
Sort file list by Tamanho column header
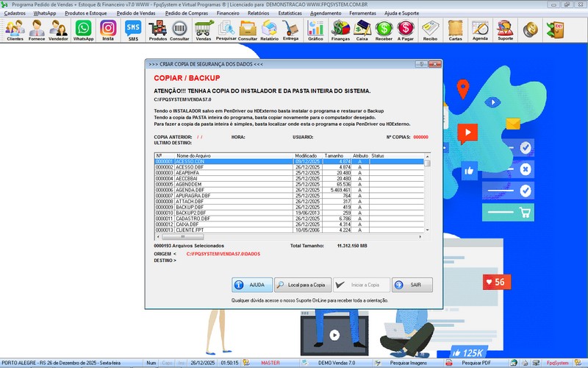tap(337, 155)
